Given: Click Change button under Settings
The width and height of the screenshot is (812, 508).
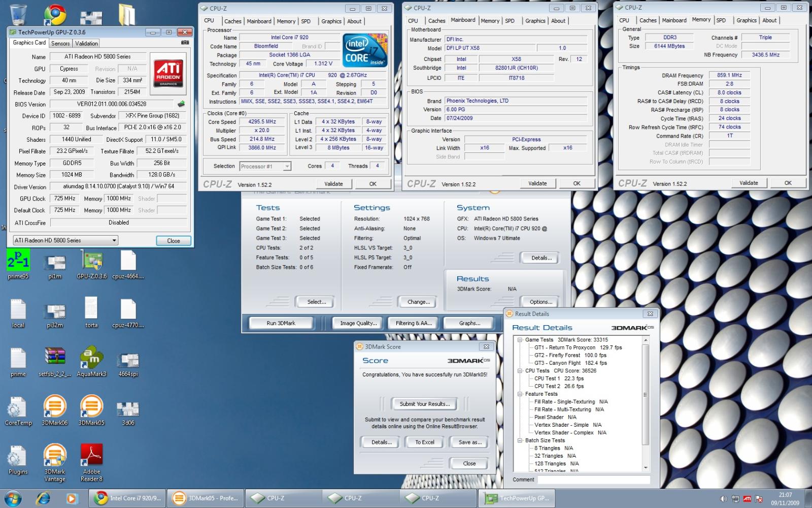Looking at the screenshot, I should click(419, 302).
